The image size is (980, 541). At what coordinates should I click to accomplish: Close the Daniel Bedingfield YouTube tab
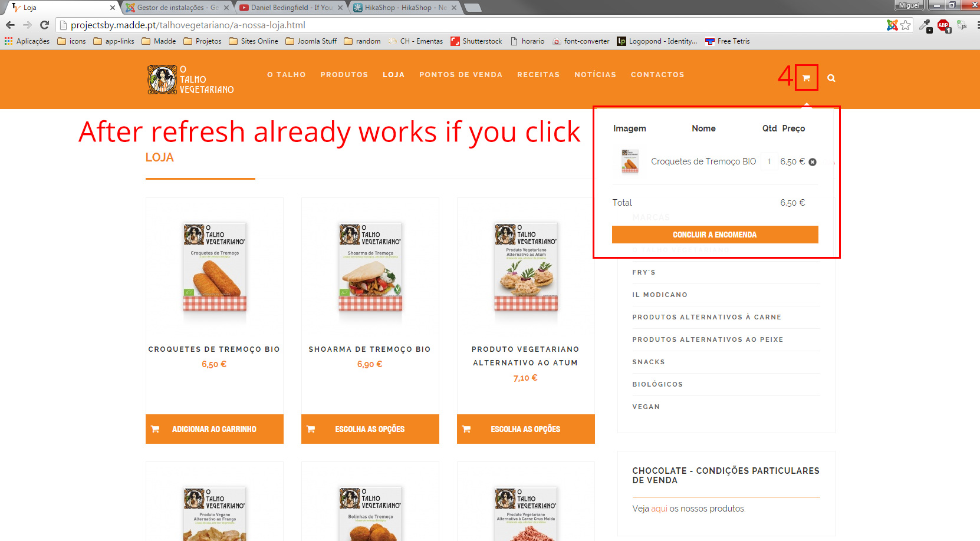340,8
